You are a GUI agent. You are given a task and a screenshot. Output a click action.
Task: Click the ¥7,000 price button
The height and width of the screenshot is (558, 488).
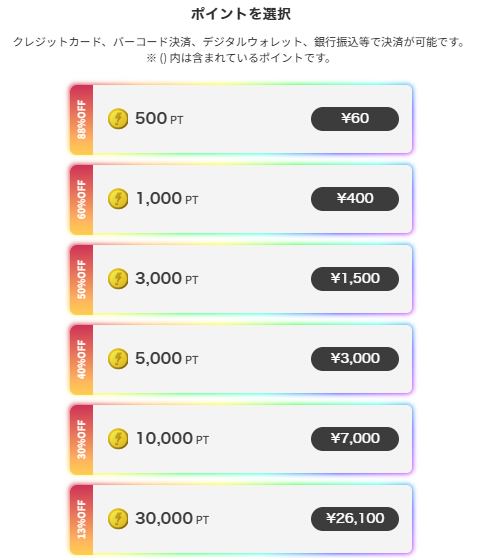click(x=355, y=439)
